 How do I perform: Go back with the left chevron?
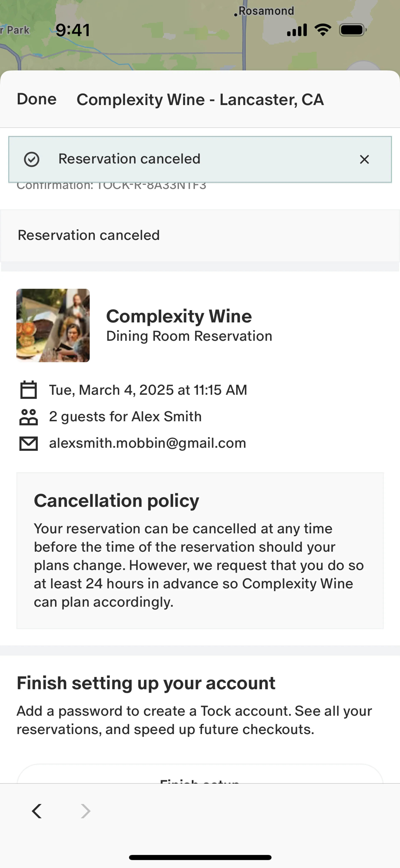point(37,811)
